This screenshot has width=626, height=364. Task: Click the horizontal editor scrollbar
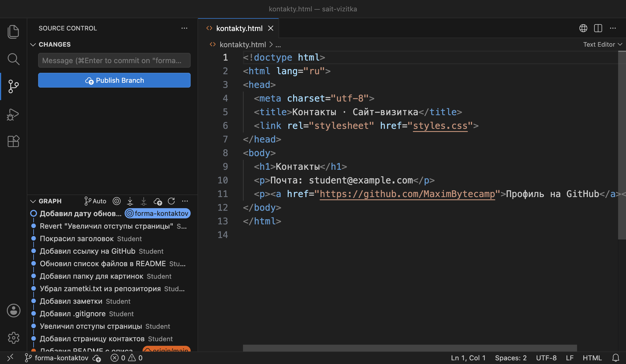[410, 348]
